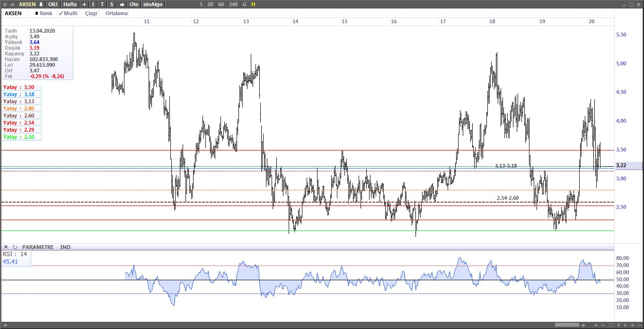Open the IND indicator list
The image size is (644, 329).
(x=65, y=247)
